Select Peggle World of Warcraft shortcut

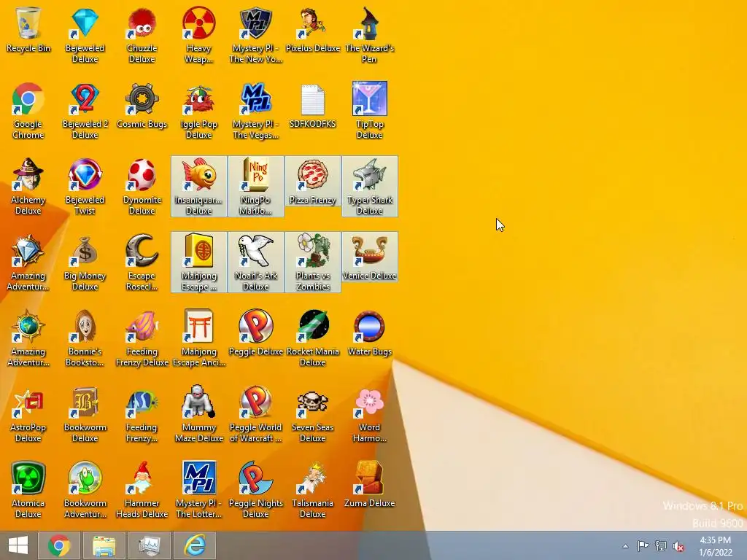(x=256, y=413)
